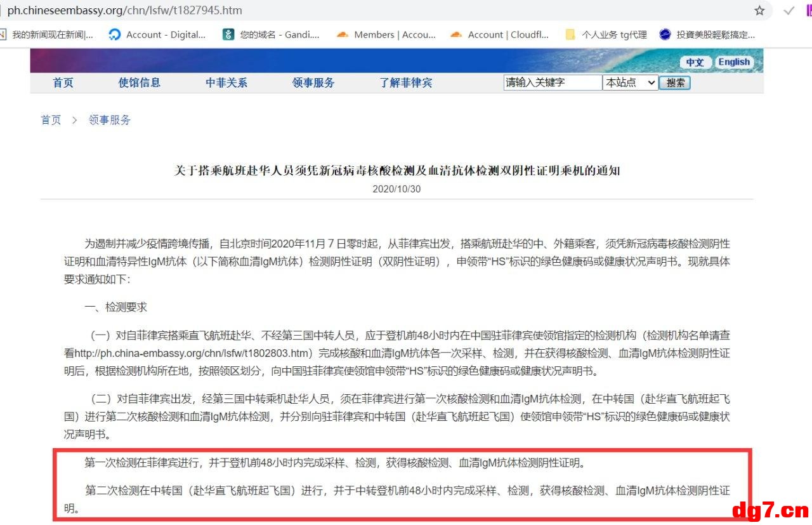Viewport: 812px width, 525px height.
Task: Click the article headline about 双阴性证明
Action: pyautogui.click(x=397, y=170)
